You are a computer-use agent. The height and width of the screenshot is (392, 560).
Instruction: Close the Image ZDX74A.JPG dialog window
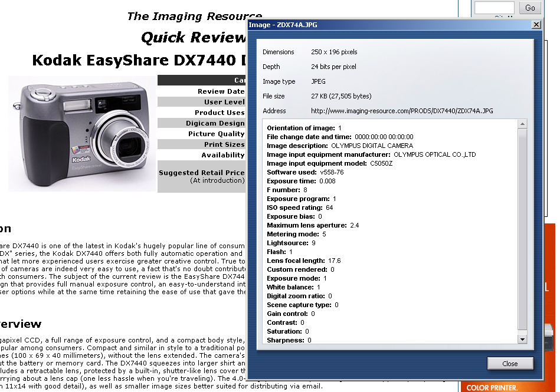[536, 25]
